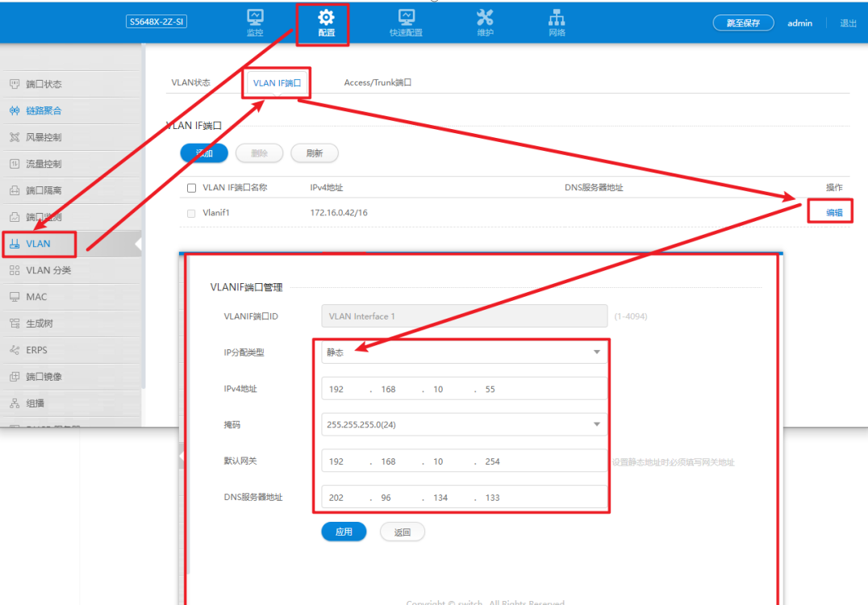Switch to the Access/Trunk端口 tab
This screenshot has height=605, width=868.
pyautogui.click(x=378, y=82)
